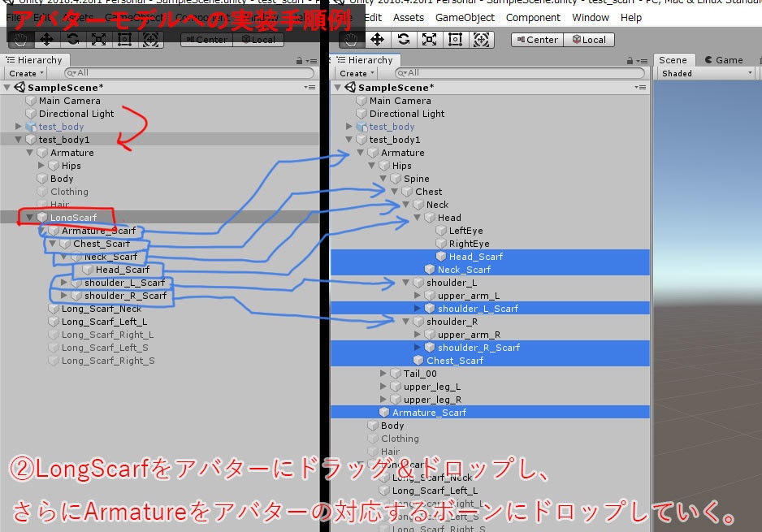The image size is (762, 532).
Task: Select Body in the left hierarchy
Action: pyautogui.click(x=159, y=179)
